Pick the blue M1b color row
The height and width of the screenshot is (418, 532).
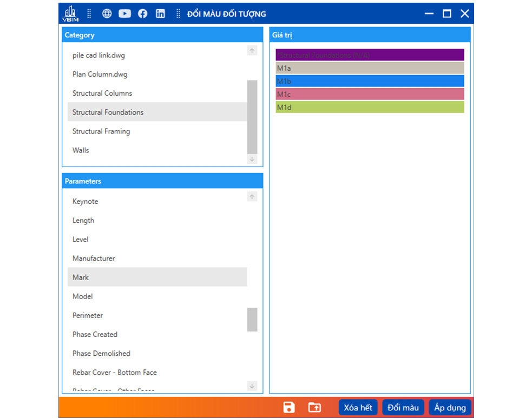tap(370, 81)
